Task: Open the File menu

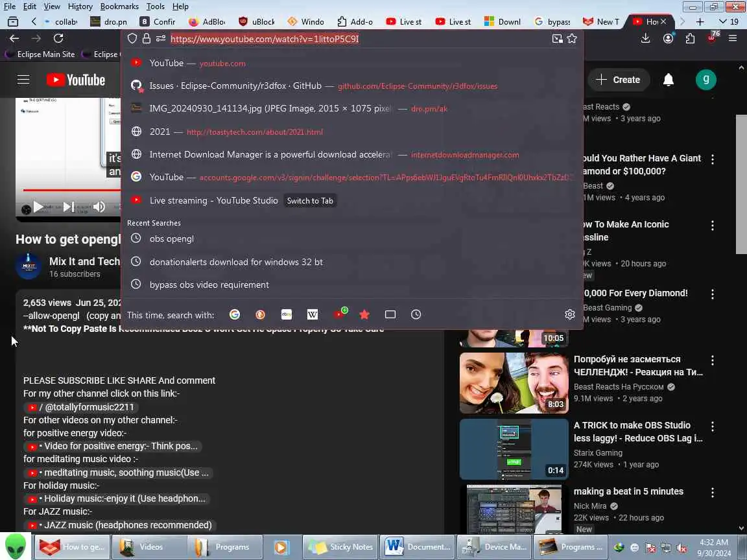Action: (x=10, y=6)
